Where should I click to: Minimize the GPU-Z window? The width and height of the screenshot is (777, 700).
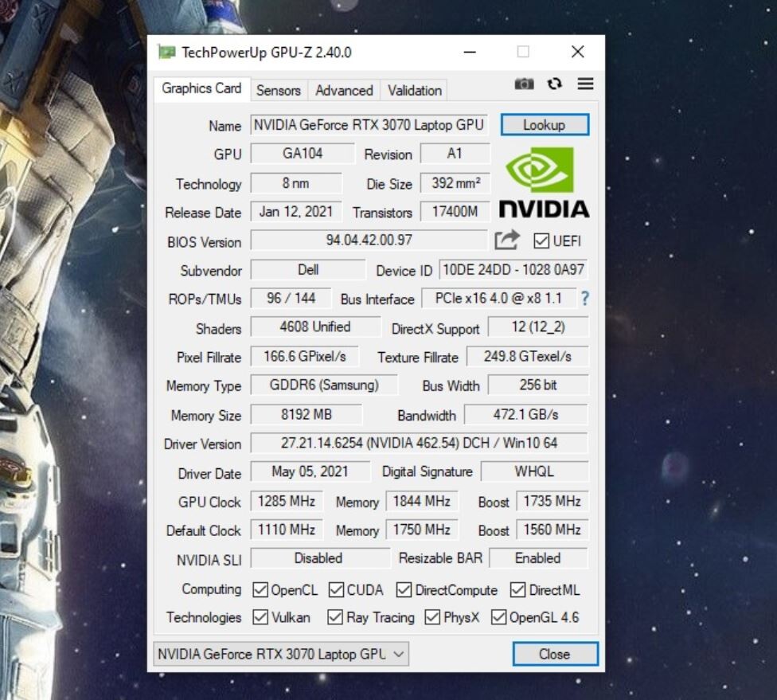pyautogui.click(x=470, y=52)
